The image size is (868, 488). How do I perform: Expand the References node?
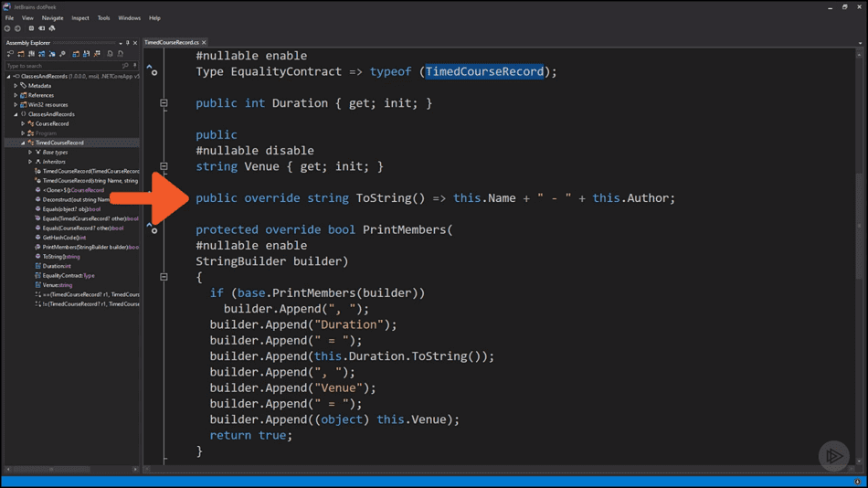coord(16,95)
